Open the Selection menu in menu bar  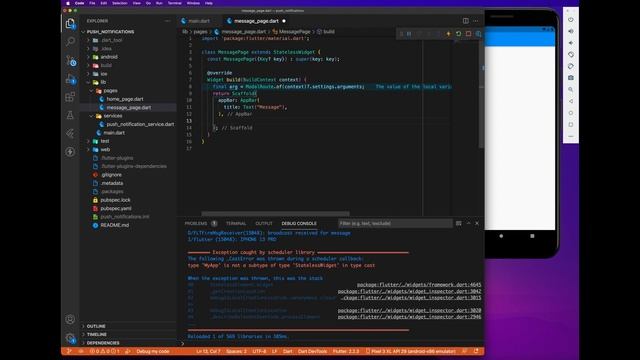point(120,3)
